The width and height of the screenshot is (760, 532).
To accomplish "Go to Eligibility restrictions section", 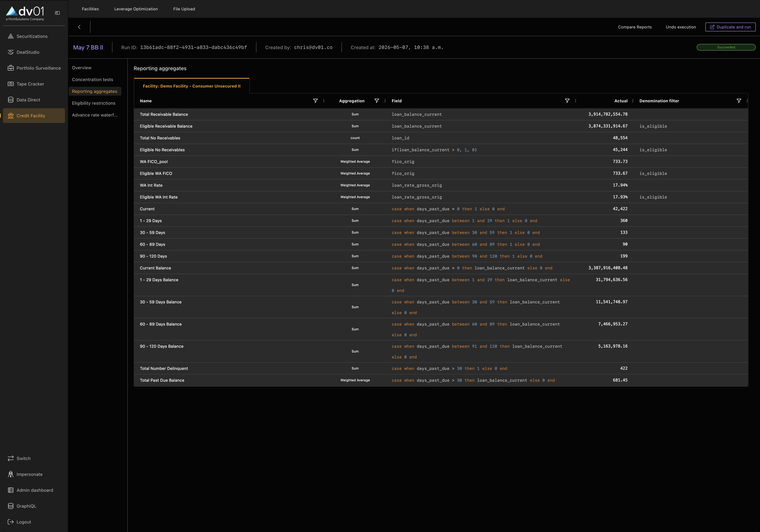I will tap(94, 103).
